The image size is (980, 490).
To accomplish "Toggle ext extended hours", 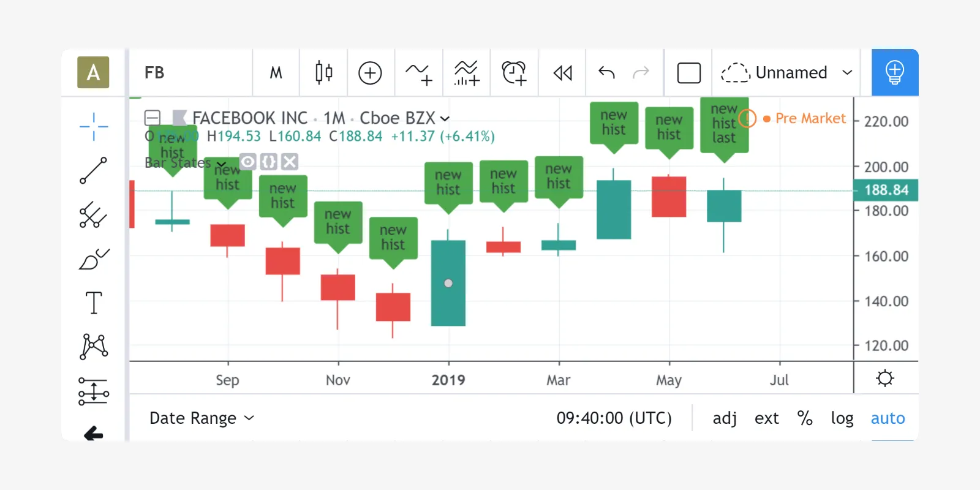I will [x=767, y=418].
